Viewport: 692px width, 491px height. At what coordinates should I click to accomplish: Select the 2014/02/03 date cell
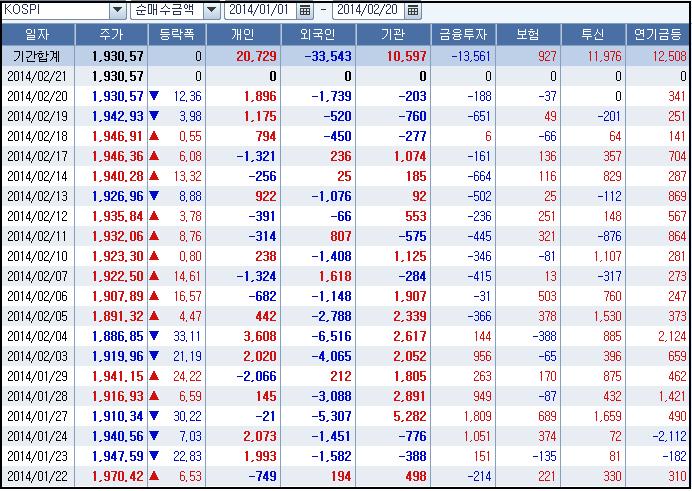38,356
